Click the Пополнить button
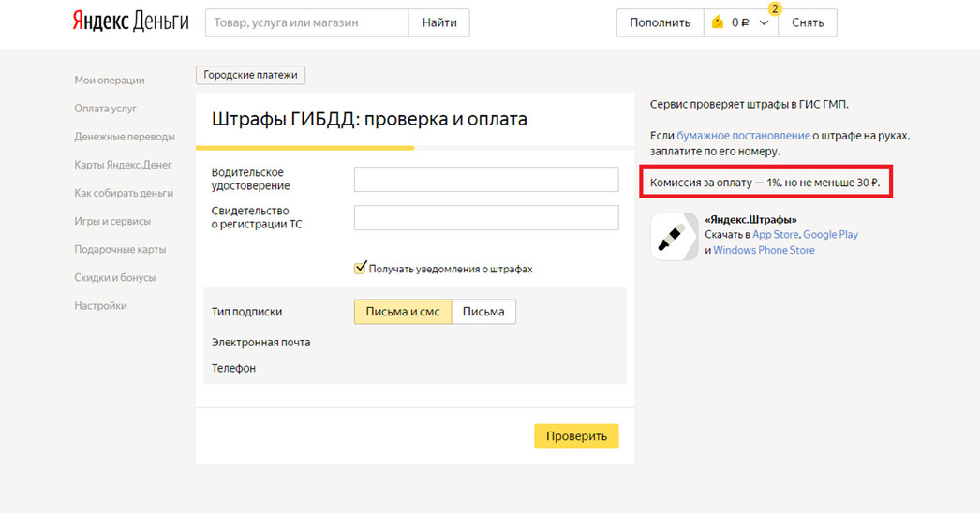This screenshot has width=980, height=513. pyautogui.click(x=660, y=22)
